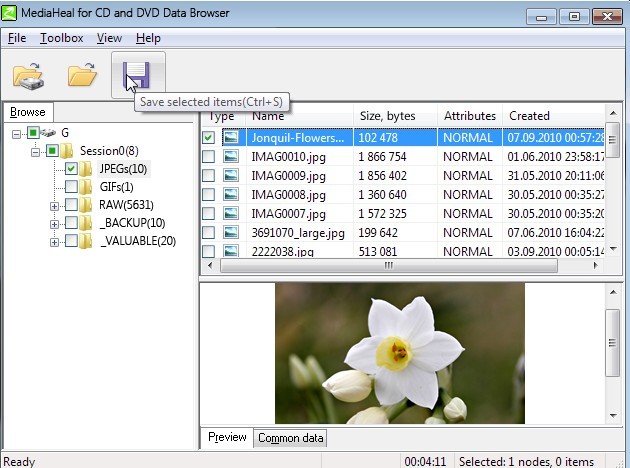This screenshot has height=468, width=630.
Task: Check the IMAG0007.jpg file checkbox
Action: [x=208, y=213]
